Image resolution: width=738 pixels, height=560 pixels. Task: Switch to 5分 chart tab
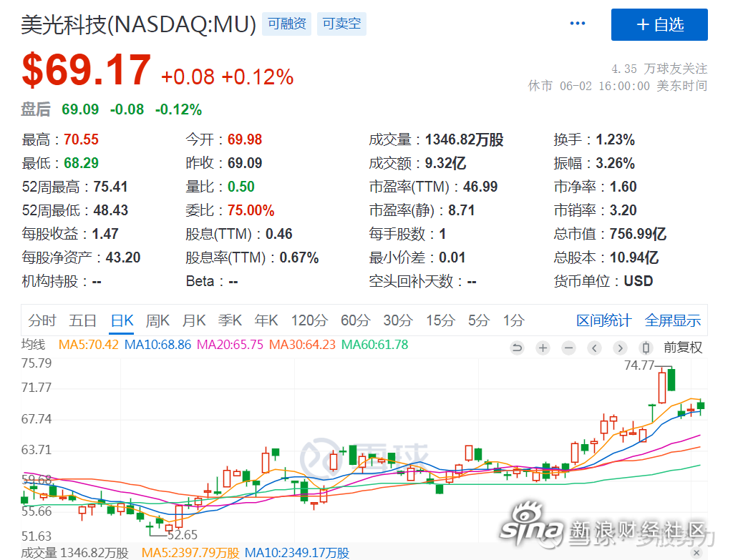(479, 320)
